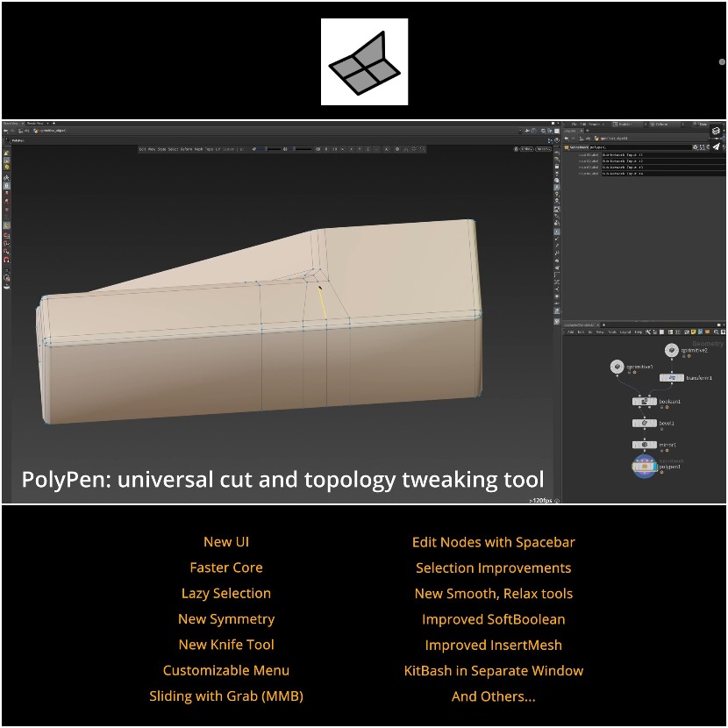This screenshot has width=728, height=728.
Task: Open the Deform menu in viewport toolbar
Action: tap(186, 149)
